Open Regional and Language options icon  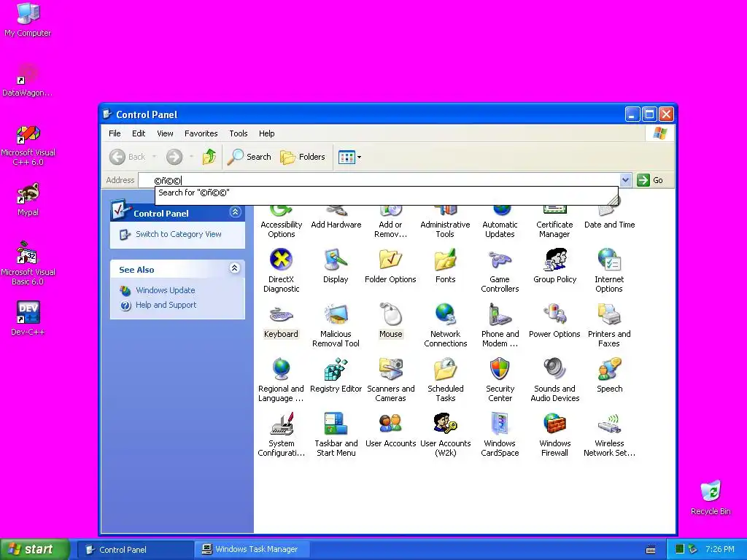click(281, 379)
